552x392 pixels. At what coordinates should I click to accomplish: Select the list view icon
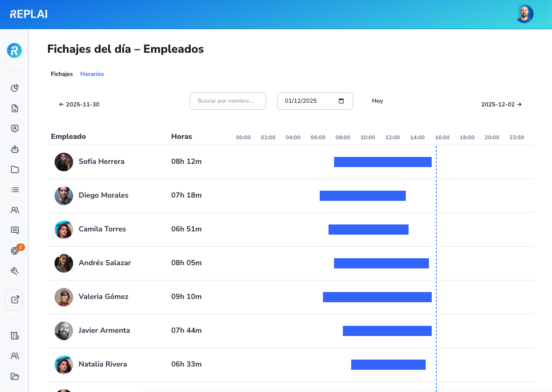[14, 189]
